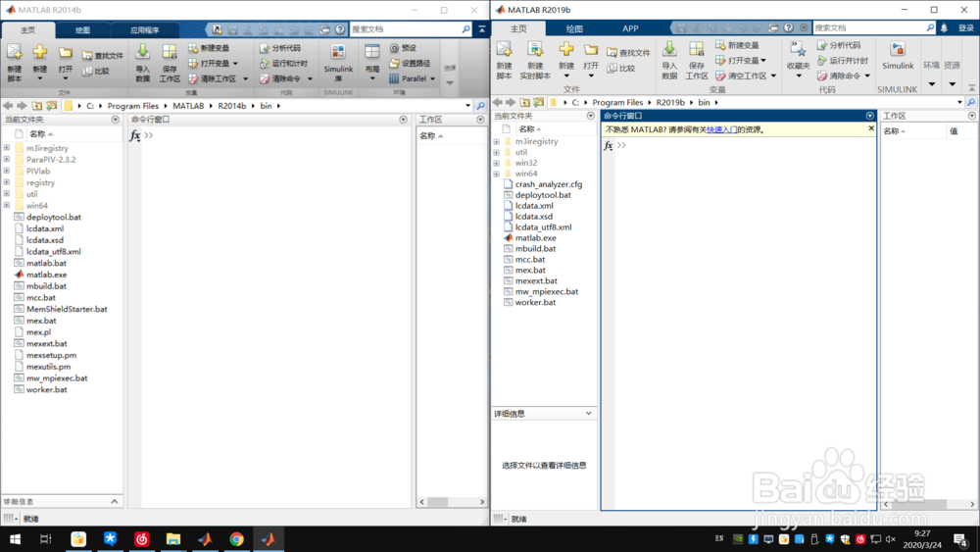Click Sign In in R2019b window
This screenshot has width=980, height=552.
pos(965,28)
